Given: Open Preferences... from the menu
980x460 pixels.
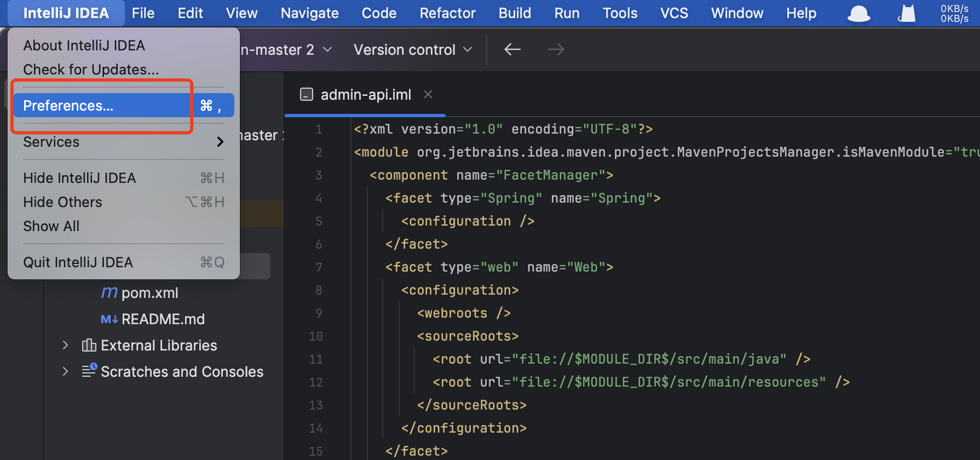Looking at the screenshot, I should click(x=124, y=105).
